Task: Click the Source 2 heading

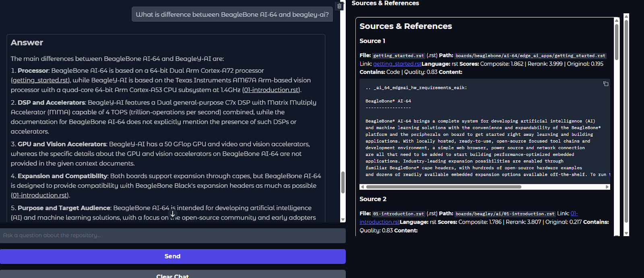Action: (x=373, y=199)
